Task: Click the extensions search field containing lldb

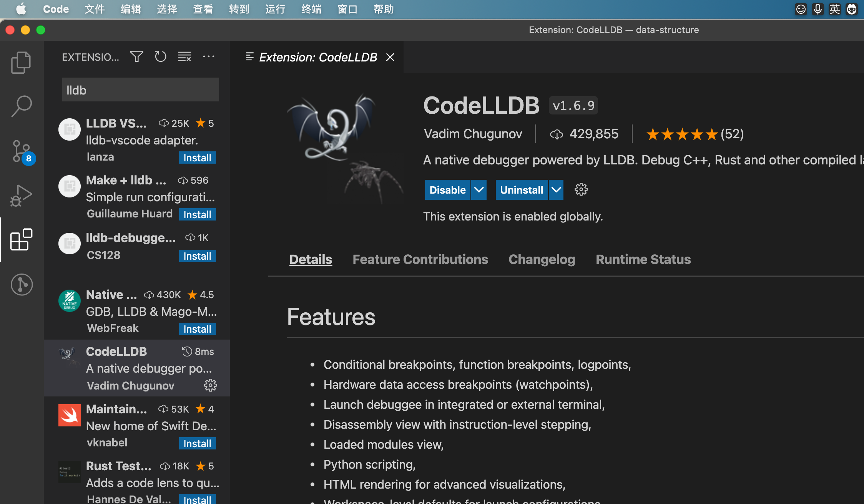Action: coord(140,90)
